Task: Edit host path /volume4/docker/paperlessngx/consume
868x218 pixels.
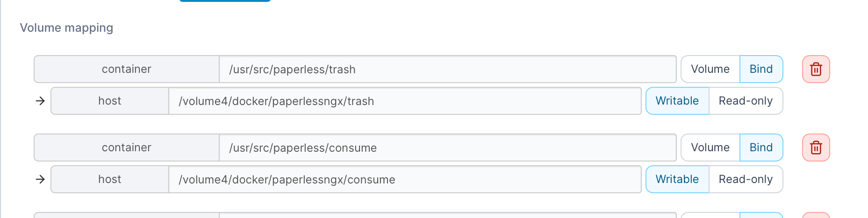Action: [x=405, y=179]
